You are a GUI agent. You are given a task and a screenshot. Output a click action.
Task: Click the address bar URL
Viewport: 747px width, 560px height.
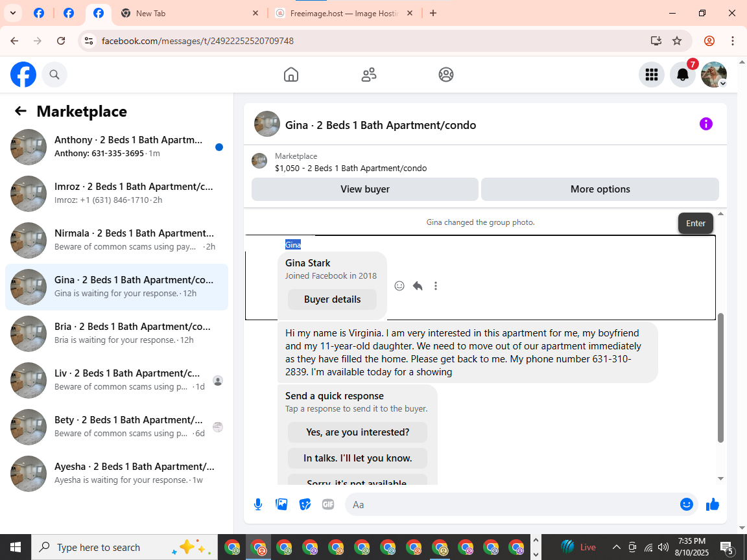(x=198, y=41)
